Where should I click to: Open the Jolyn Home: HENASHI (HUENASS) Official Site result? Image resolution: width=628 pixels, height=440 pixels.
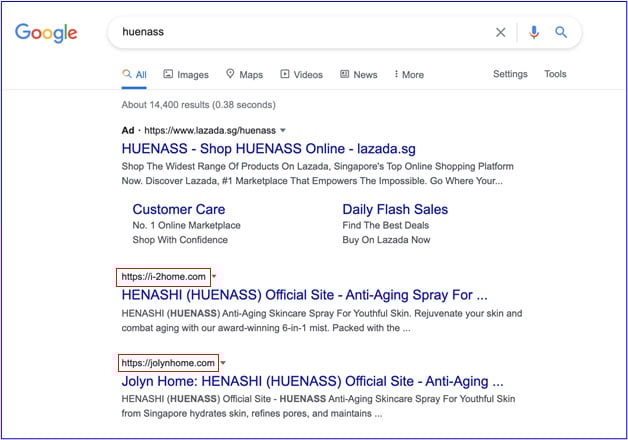312,381
